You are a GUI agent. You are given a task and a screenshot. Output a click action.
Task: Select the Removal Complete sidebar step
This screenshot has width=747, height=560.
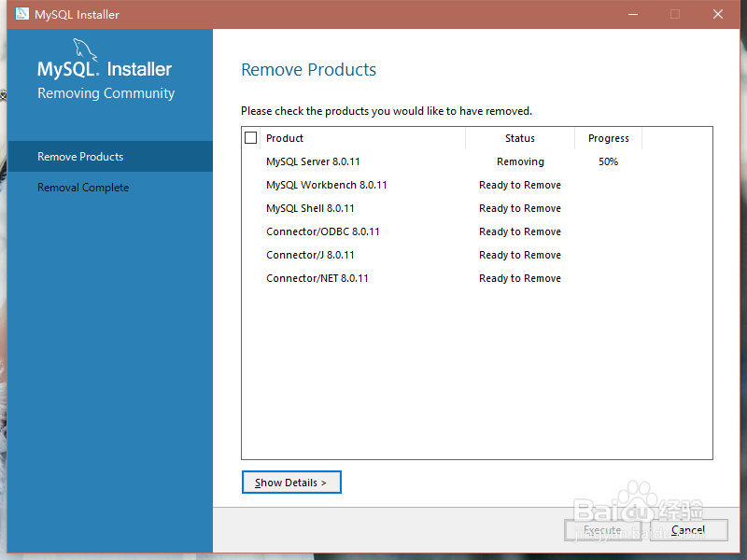point(110,188)
